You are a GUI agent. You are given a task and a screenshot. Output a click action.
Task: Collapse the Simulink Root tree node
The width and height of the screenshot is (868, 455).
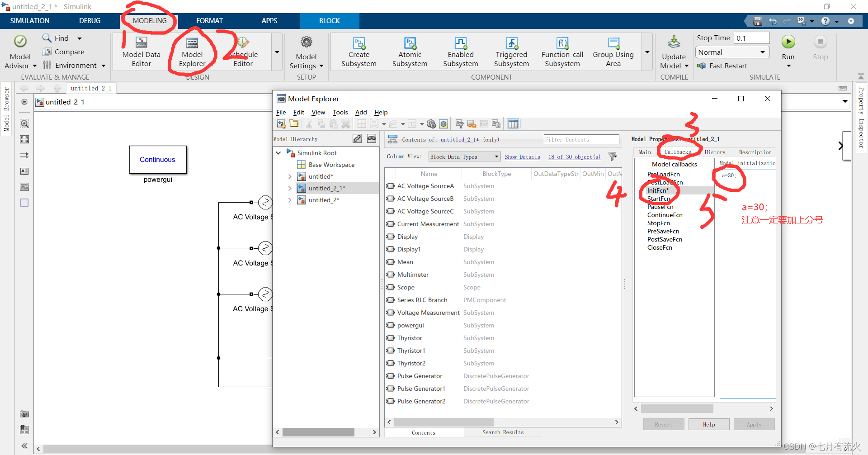coord(278,153)
